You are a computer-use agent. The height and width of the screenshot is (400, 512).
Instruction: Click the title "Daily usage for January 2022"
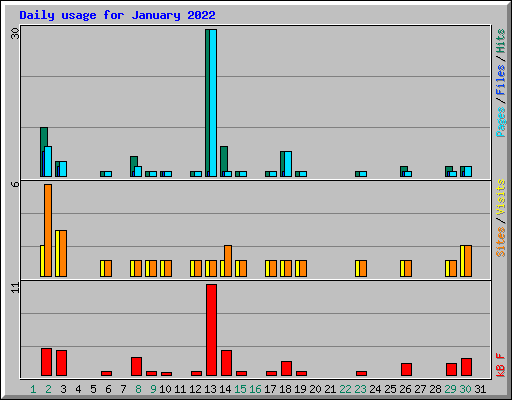(x=117, y=15)
